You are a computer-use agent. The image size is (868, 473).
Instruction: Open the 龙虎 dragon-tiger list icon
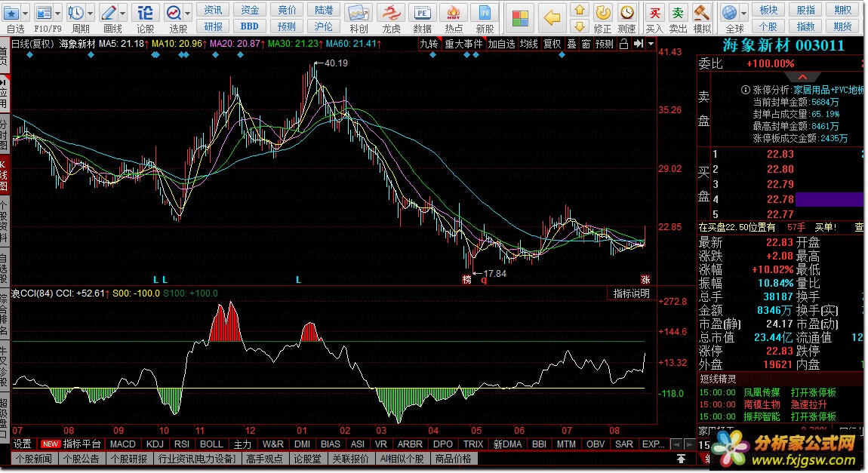tap(392, 13)
